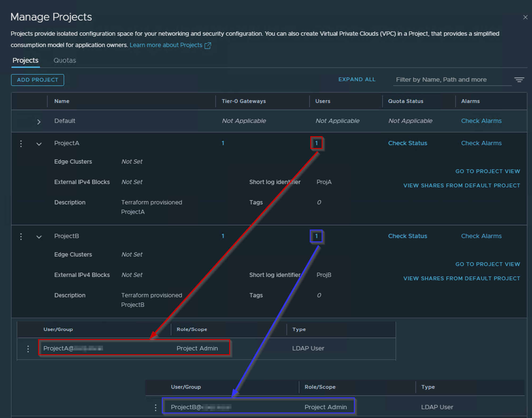Open ProjectA row actions kebab menu
This screenshot has width=532, height=418.
21,144
